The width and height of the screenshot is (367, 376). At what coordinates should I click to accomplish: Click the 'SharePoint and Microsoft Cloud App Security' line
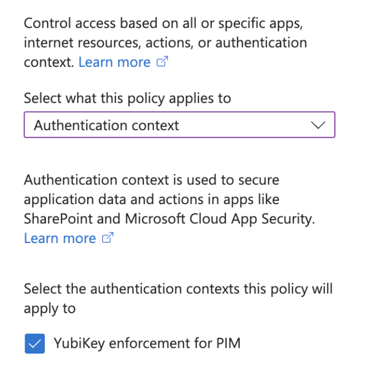pos(169,219)
